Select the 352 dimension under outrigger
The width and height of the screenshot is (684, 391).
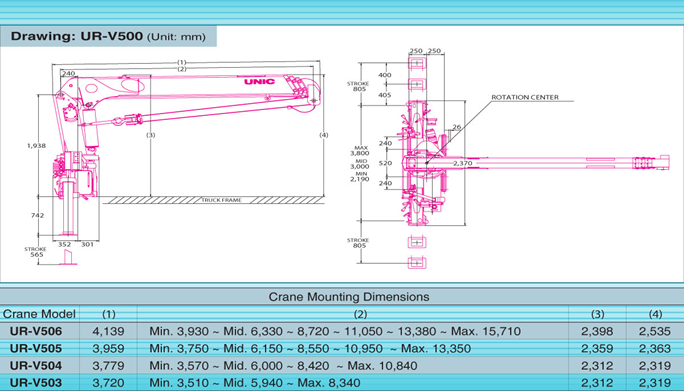click(65, 244)
